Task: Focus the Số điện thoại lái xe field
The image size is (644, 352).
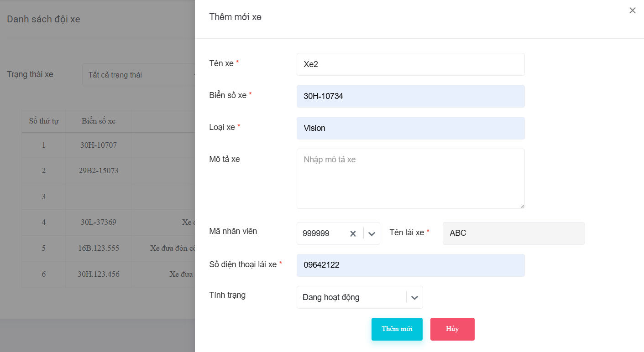Action: click(410, 265)
